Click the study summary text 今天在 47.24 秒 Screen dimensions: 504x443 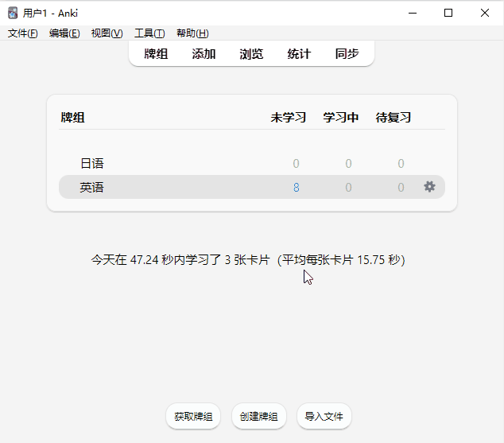coord(248,259)
